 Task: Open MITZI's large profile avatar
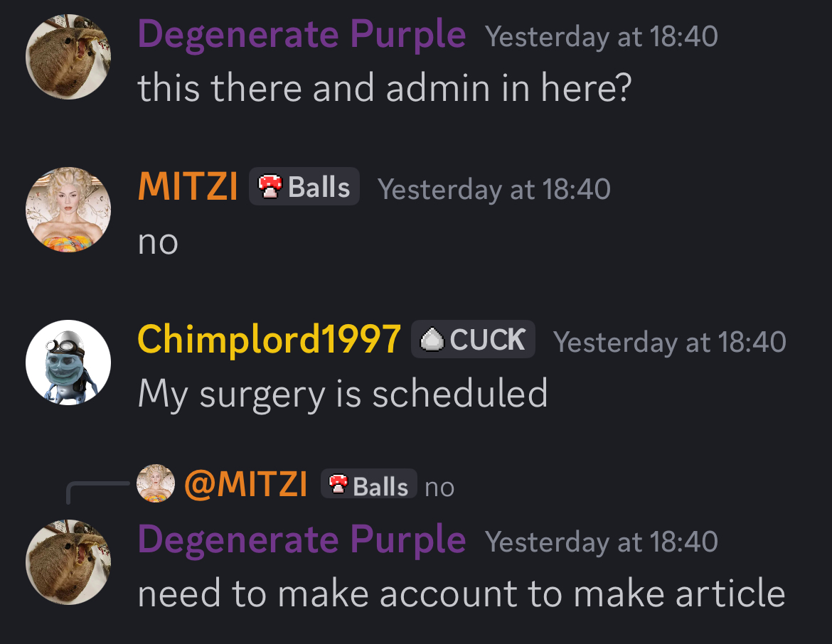tap(68, 210)
